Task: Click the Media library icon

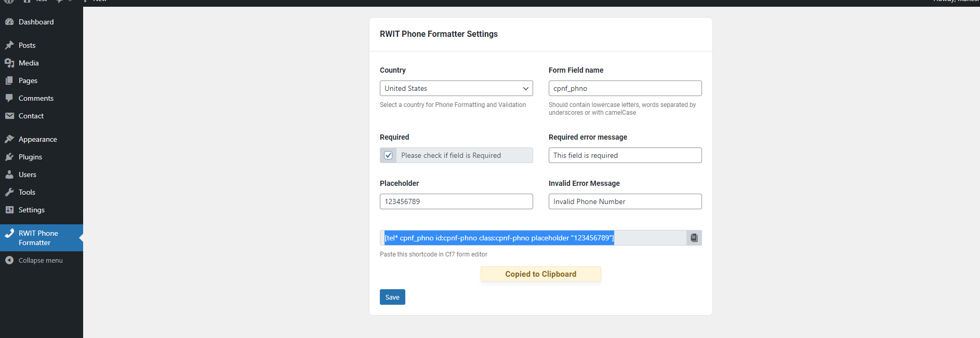Action: point(9,63)
